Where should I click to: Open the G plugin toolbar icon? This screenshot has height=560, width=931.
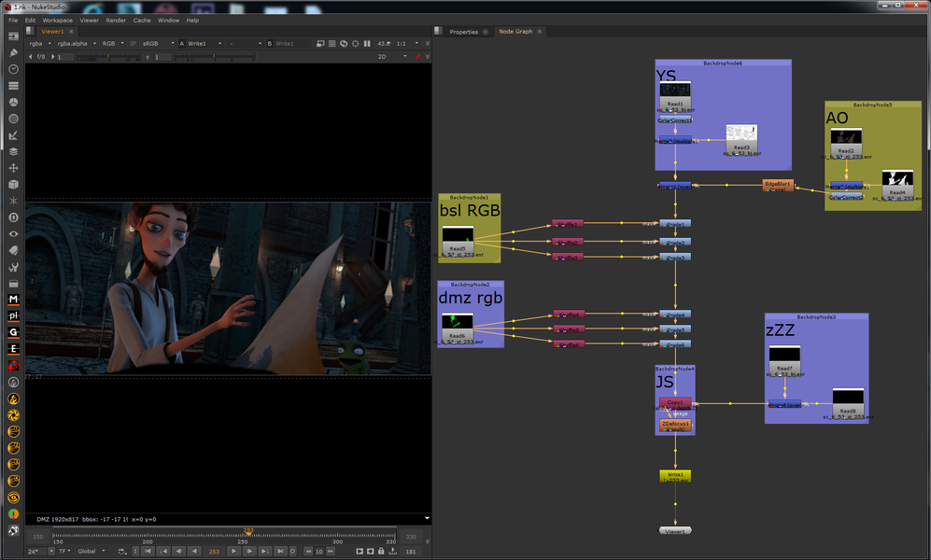(13, 332)
